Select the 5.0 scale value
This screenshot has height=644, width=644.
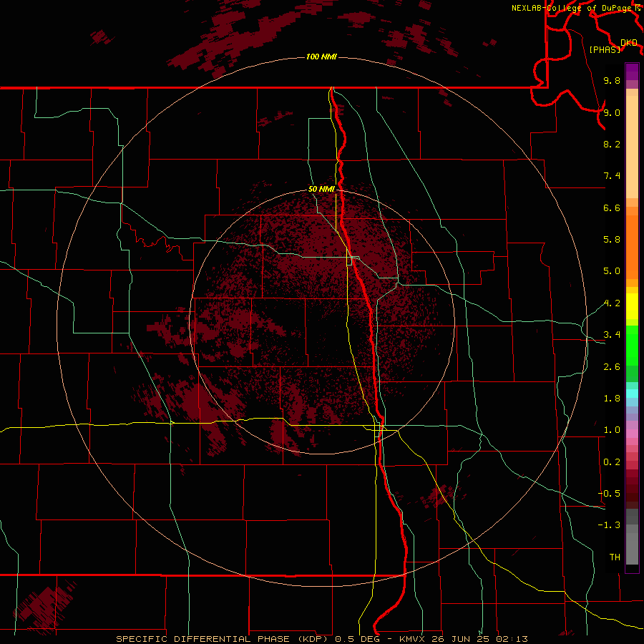click(x=612, y=271)
